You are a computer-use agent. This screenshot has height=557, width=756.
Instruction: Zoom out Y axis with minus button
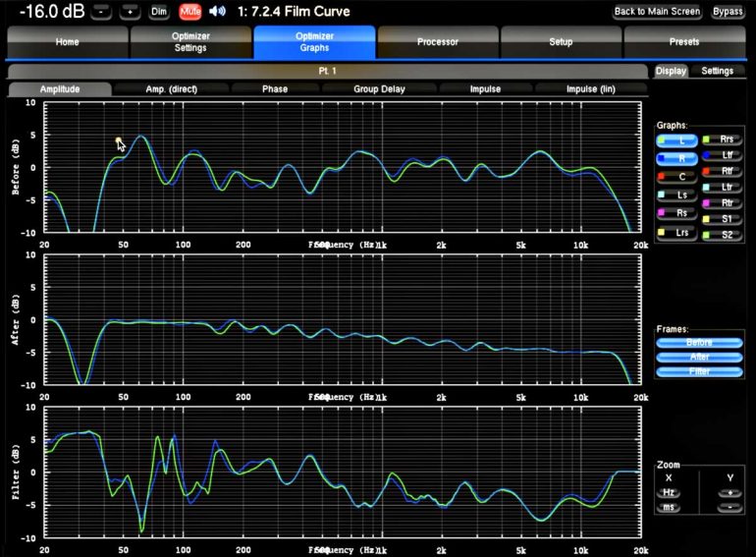pos(728,506)
